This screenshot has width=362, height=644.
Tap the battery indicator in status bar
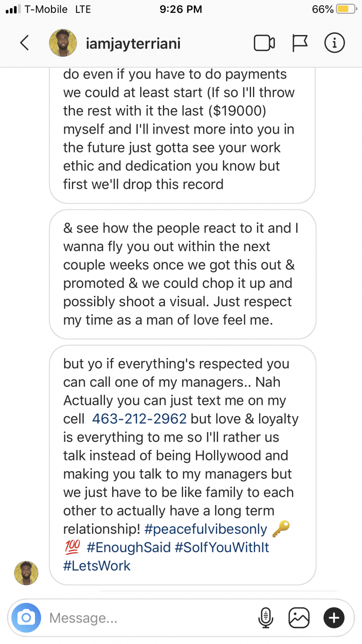point(346,9)
